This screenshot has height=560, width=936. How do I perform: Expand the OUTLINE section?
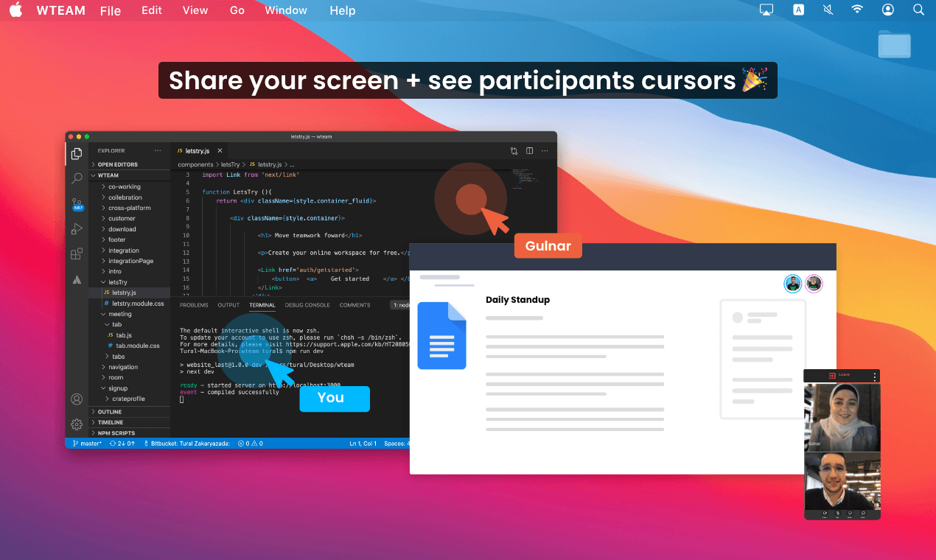point(110,412)
